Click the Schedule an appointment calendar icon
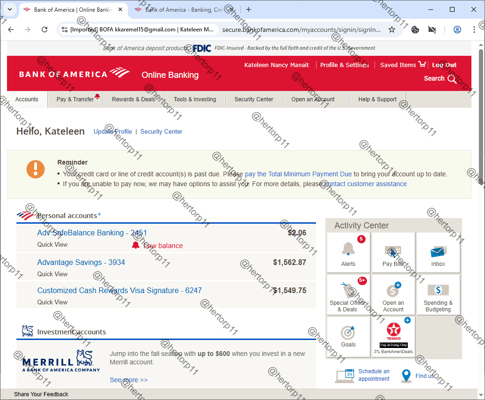 pos(345,375)
